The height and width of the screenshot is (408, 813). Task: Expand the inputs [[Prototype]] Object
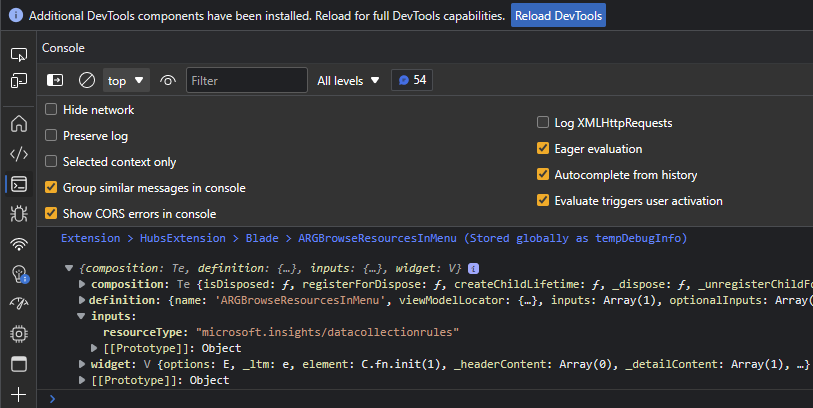94,348
